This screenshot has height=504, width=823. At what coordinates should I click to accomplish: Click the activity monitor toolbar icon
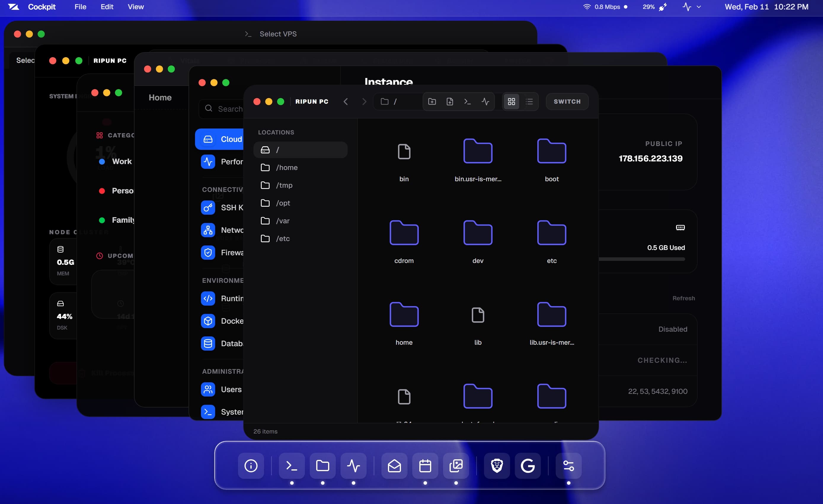tap(485, 102)
